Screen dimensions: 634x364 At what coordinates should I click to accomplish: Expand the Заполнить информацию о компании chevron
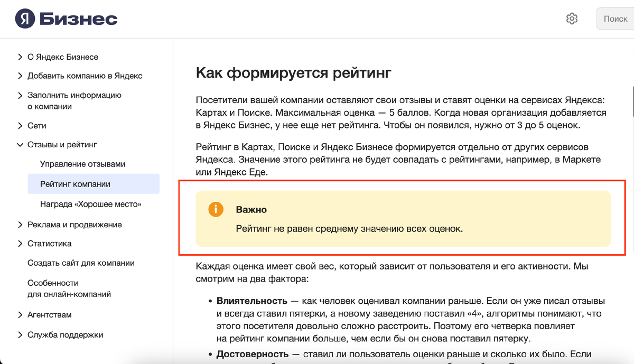pos(20,95)
